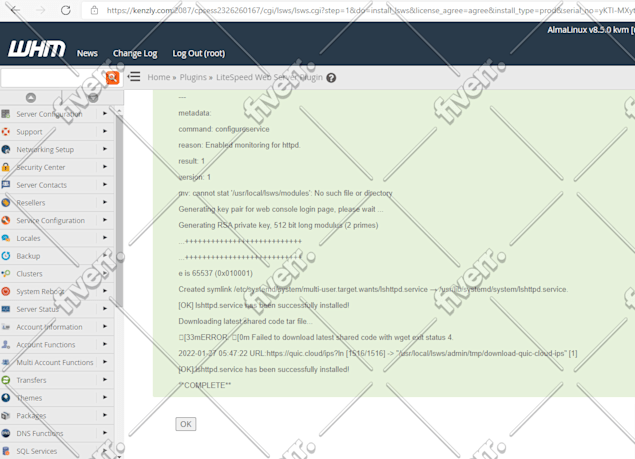Image resolution: width=635 pixels, height=459 pixels.
Task: Click the System Reboot icon
Action: click(x=6, y=291)
